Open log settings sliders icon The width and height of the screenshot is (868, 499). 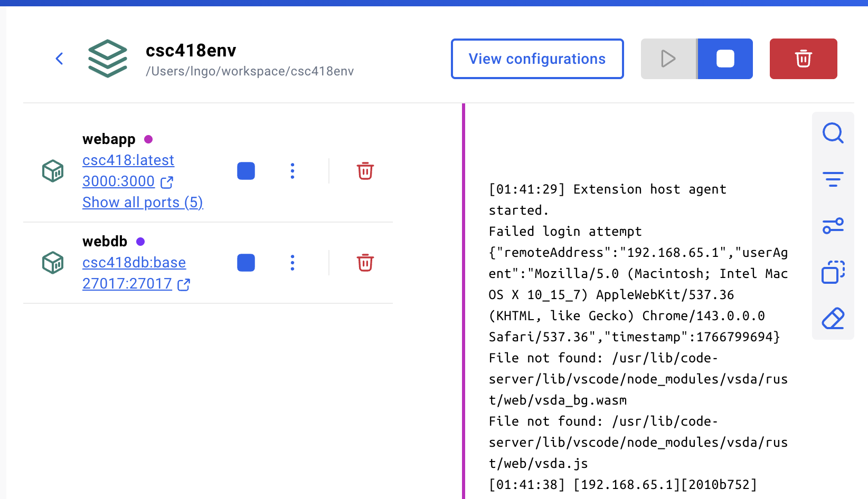833,226
